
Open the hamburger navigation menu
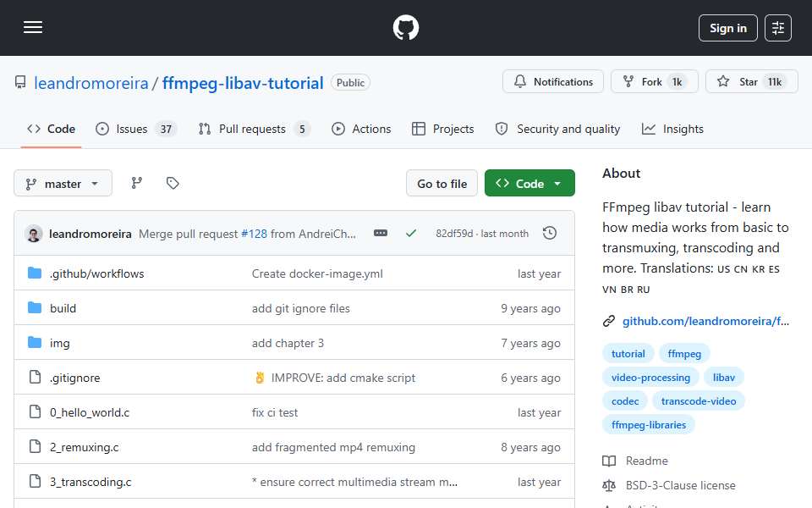33,27
